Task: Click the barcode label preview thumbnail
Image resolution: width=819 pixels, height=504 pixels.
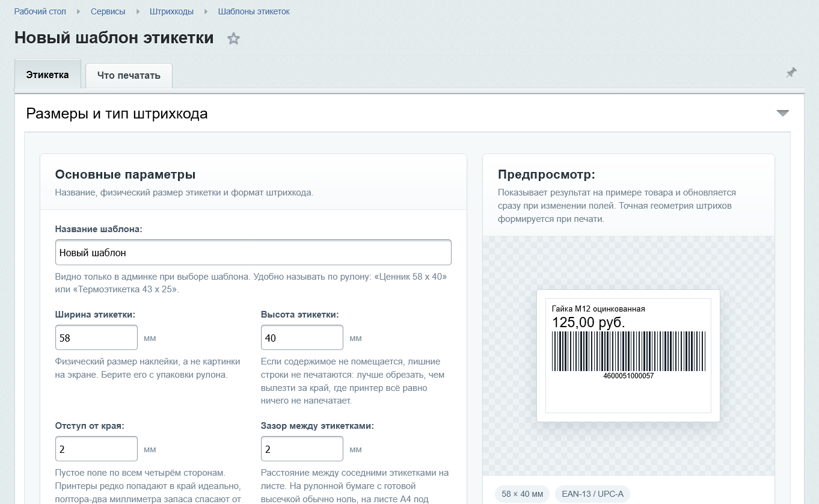Action: pyautogui.click(x=628, y=355)
